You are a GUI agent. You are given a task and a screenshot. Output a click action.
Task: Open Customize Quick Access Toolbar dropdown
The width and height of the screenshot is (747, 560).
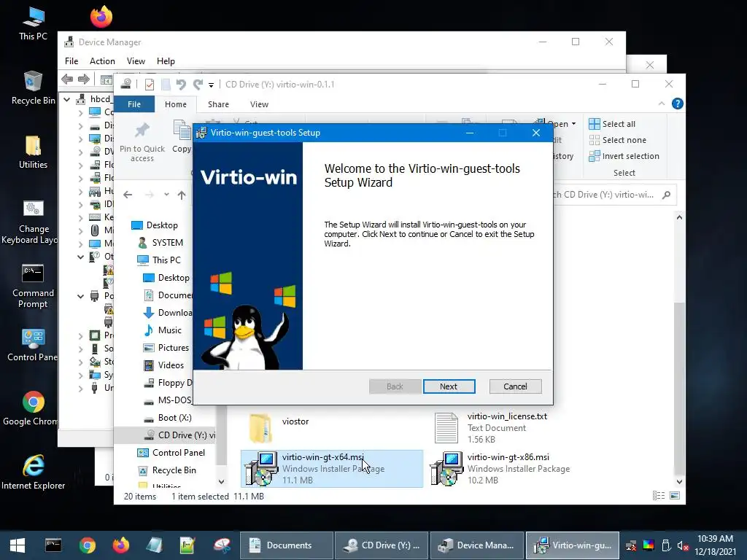(x=211, y=85)
